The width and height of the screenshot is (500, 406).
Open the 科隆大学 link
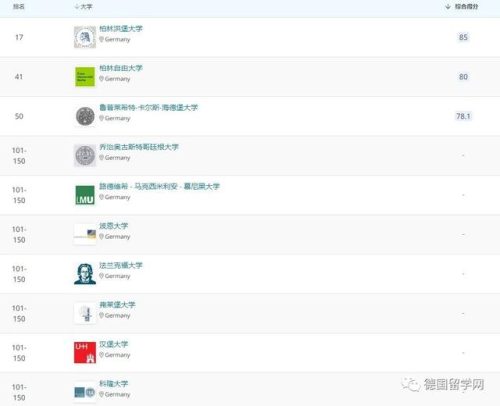[x=113, y=384]
